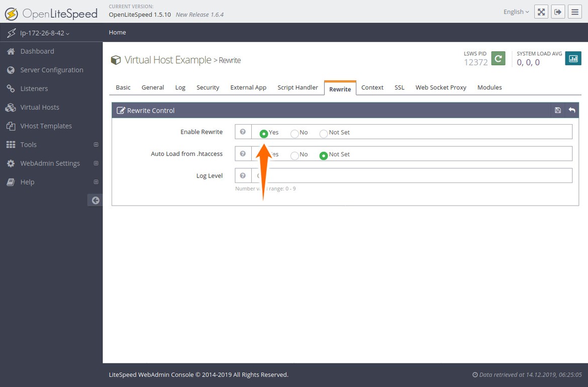This screenshot has height=387, width=588.
Task: Open the Ip-172-26-8-42 server dropdown
Action: (45, 33)
